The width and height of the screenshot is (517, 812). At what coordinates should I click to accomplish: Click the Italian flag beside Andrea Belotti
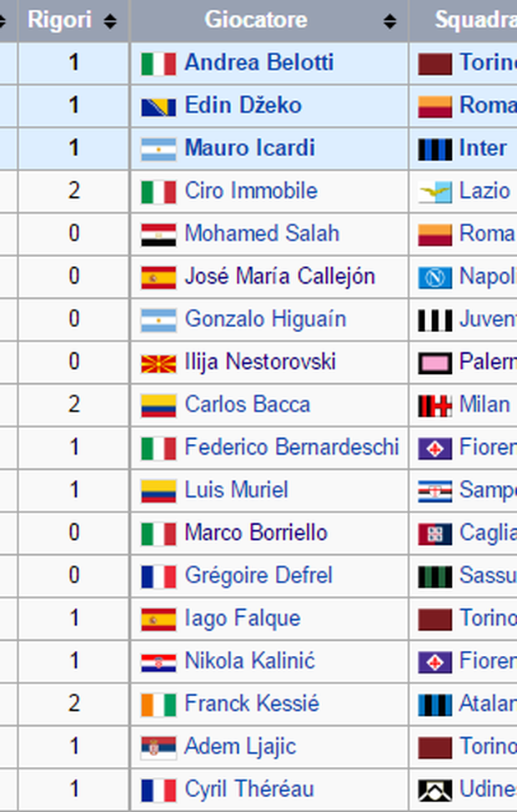(158, 63)
